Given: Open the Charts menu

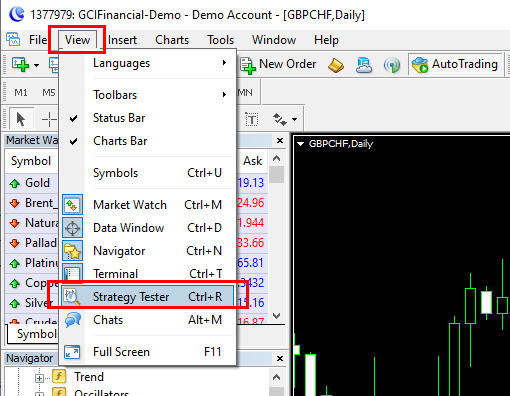Looking at the screenshot, I should click(172, 40).
